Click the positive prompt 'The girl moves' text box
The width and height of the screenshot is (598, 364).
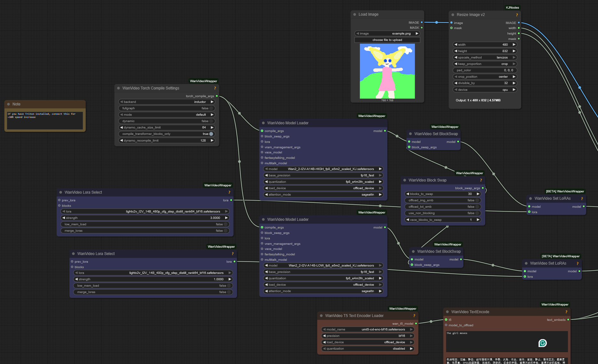[507, 341]
